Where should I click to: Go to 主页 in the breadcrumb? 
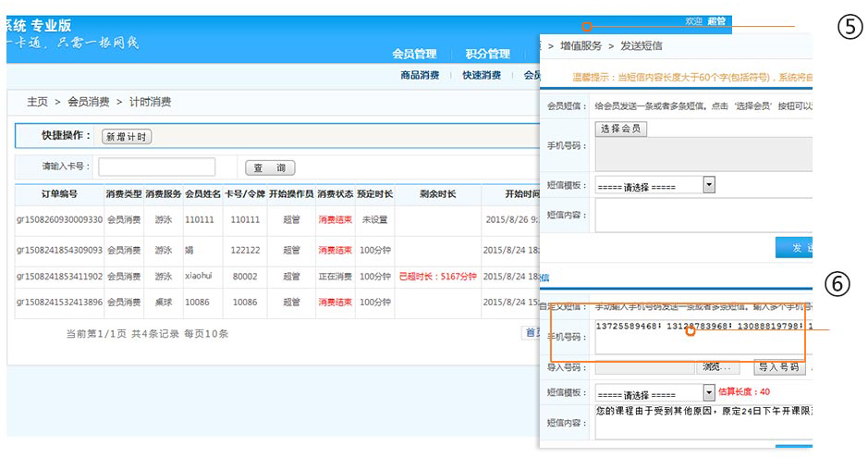[x=37, y=102]
